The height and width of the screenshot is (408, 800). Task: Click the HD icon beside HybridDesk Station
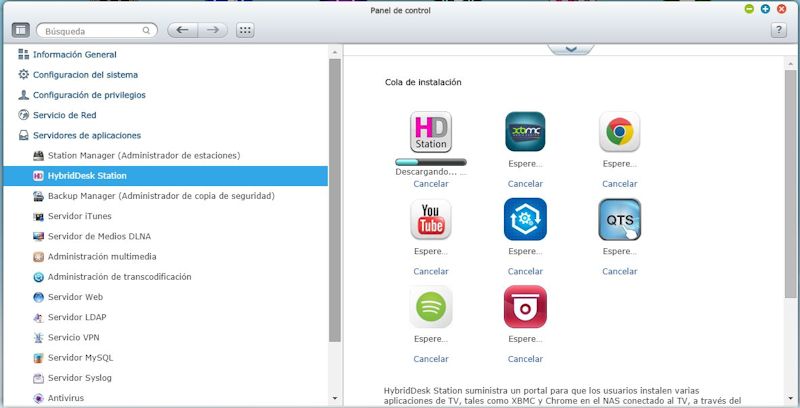[x=38, y=176]
